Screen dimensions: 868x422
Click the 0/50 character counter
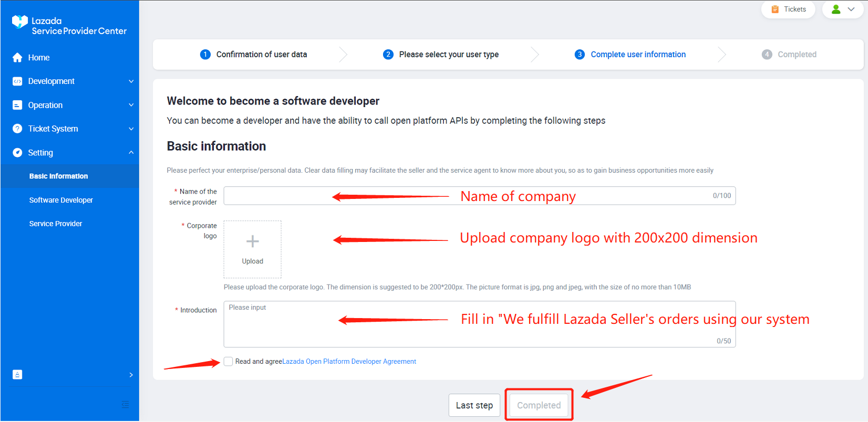(x=724, y=341)
